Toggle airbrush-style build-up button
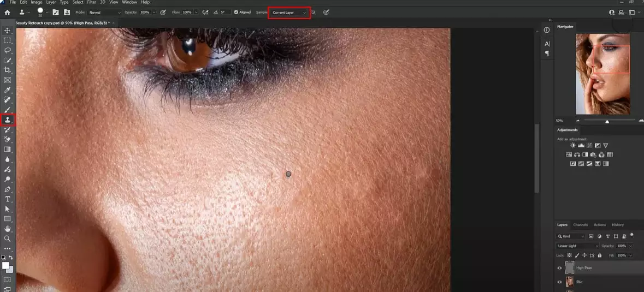Image resolution: width=644 pixels, height=292 pixels. coord(205,13)
